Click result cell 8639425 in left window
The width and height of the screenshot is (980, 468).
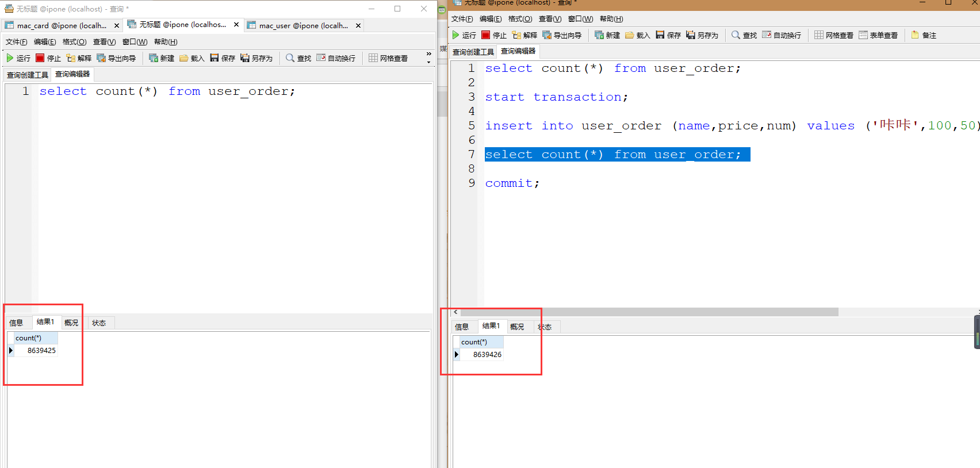tap(36, 351)
